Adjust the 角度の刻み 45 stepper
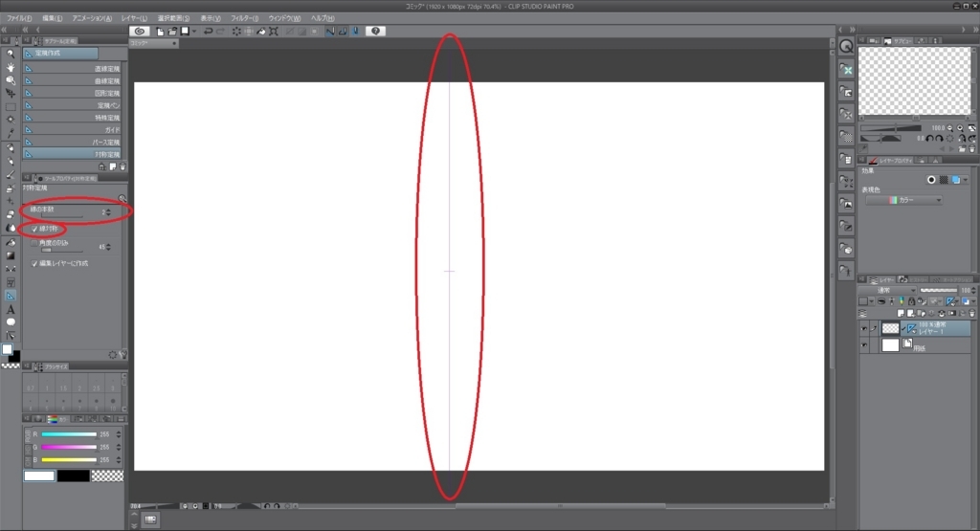The height and width of the screenshot is (531, 980). point(109,248)
